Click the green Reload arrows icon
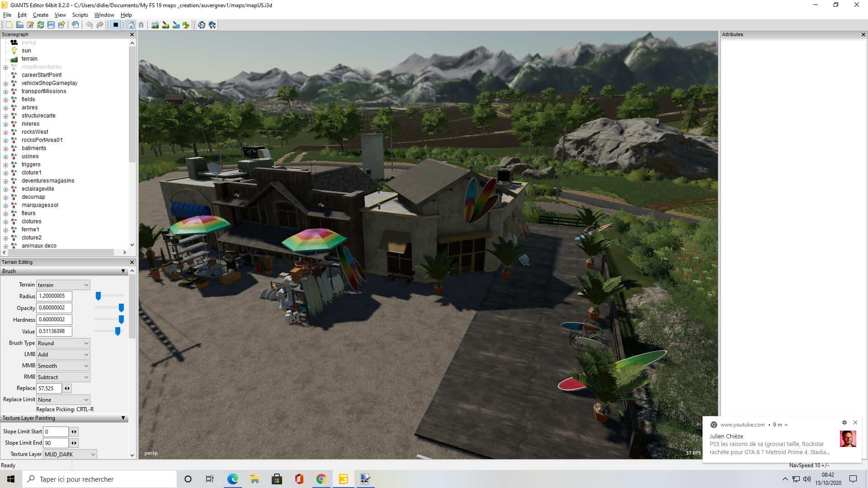Screen dimensions: 868x488 coord(41,25)
